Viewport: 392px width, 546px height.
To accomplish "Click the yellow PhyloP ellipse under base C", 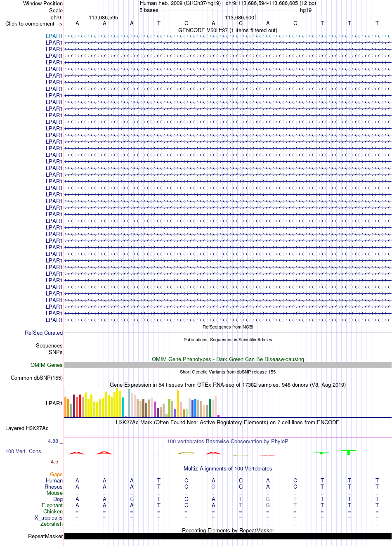I will [187, 453].
